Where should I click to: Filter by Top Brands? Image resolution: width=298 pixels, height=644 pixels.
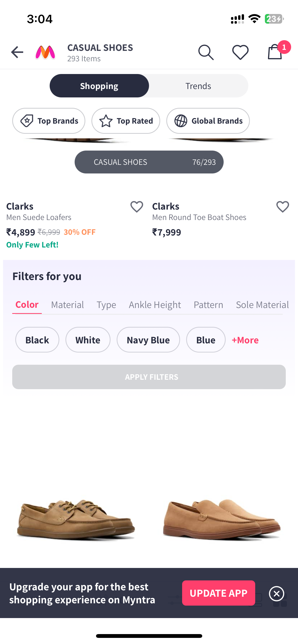click(49, 121)
